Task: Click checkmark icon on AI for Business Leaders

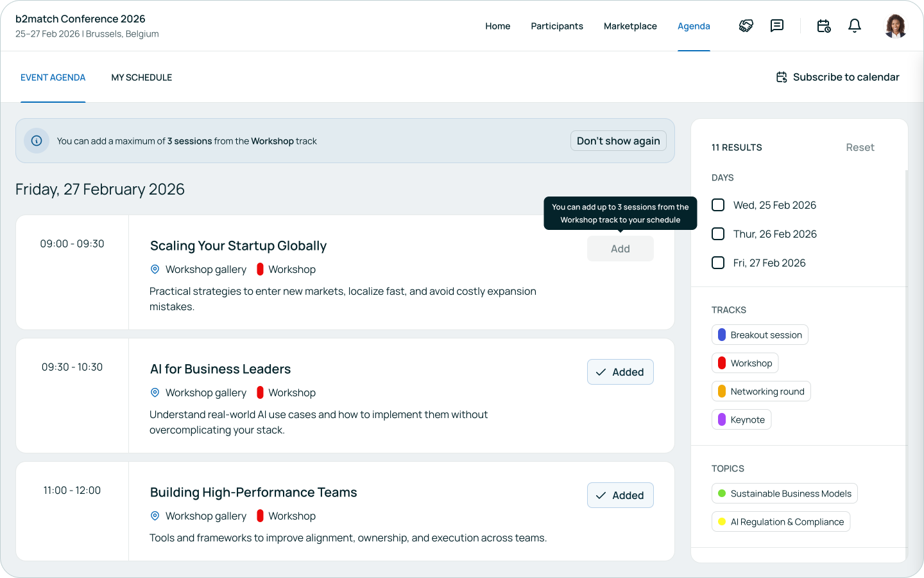Action: tap(601, 372)
